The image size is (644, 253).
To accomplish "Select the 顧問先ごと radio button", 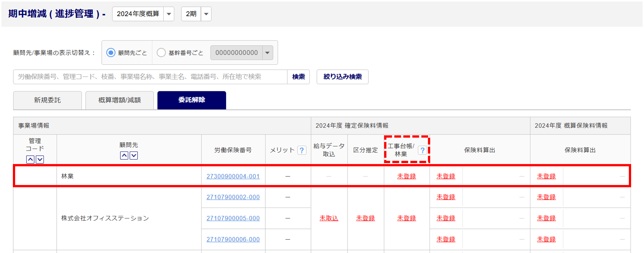I will [x=111, y=53].
